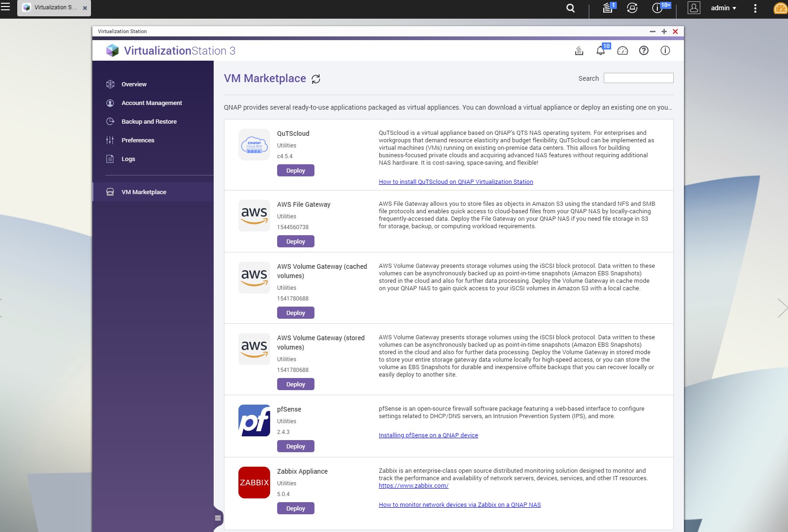Collapse the sidebar using handle icon
The width and height of the screenshot is (788, 532).
(x=218, y=518)
